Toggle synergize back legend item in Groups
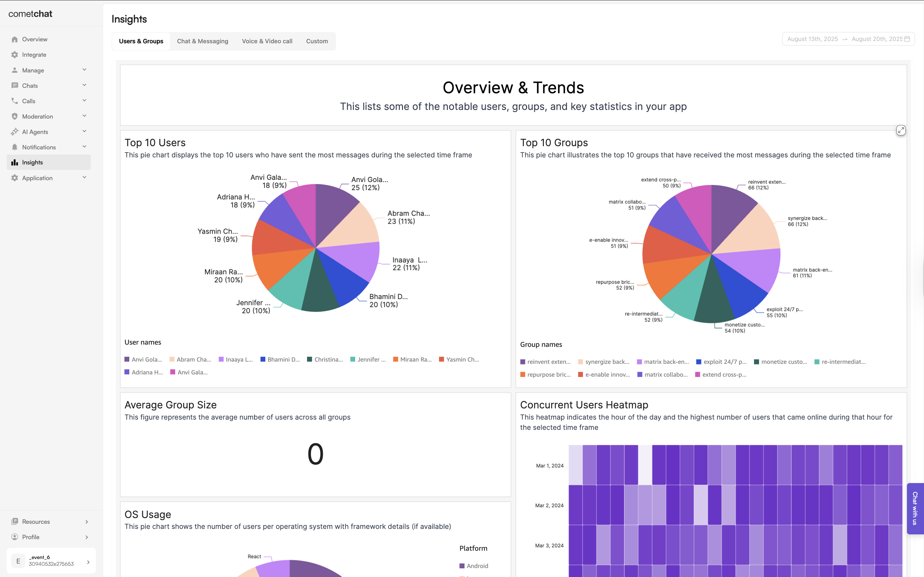Image resolution: width=924 pixels, height=577 pixels. (x=603, y=362)
